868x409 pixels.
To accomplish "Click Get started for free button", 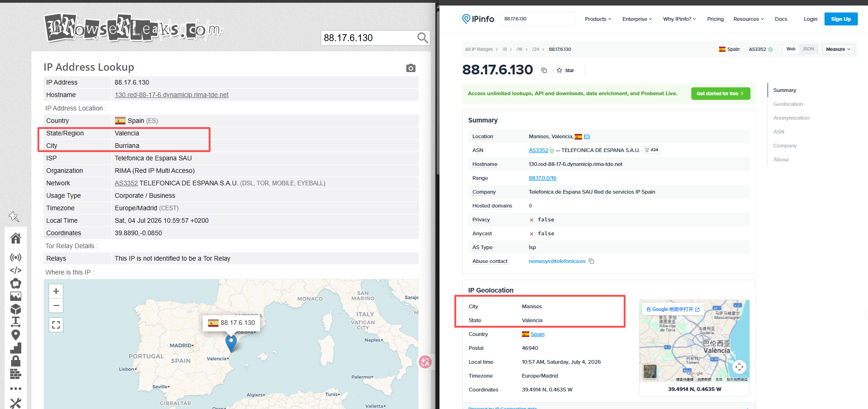I will [720, 93].
